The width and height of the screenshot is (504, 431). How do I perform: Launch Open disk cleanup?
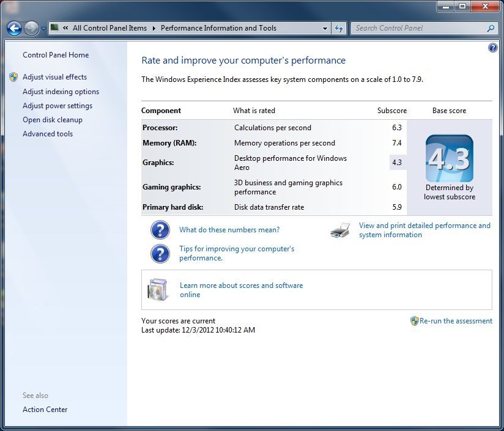point(53,120)
